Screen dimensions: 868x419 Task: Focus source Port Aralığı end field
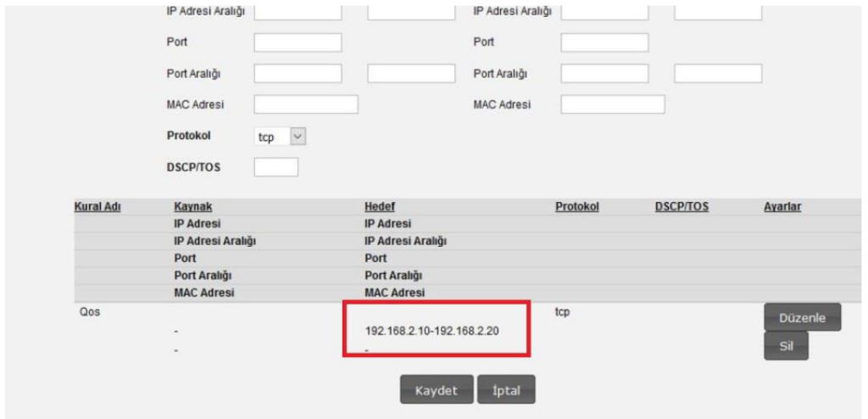click(411, 73)
